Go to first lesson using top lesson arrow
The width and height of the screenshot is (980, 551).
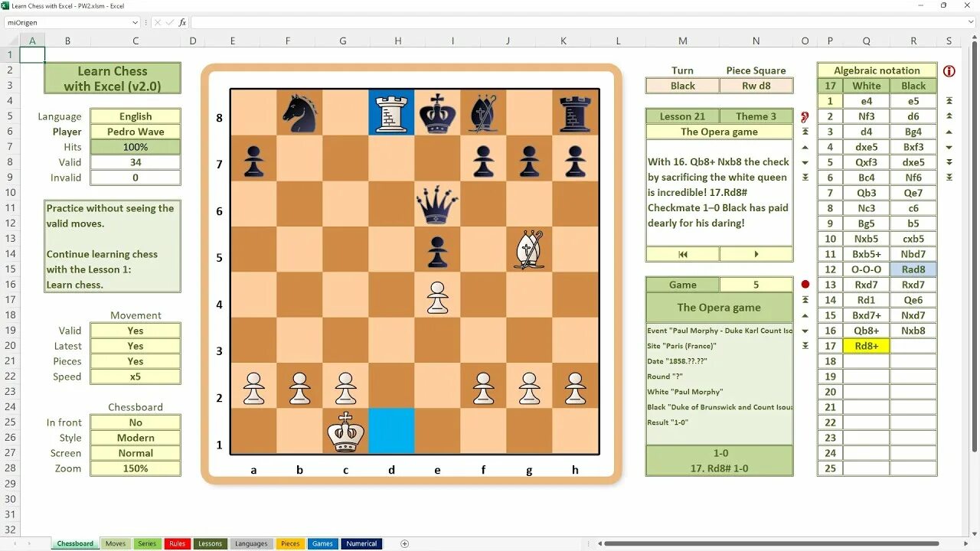point(805,132)
